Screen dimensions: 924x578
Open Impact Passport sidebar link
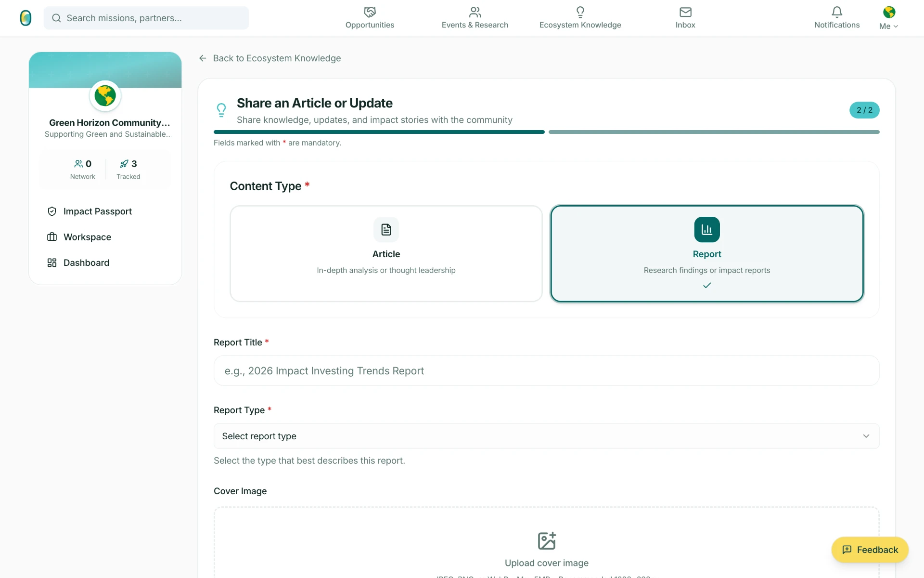pyautogui.click(x=98, y=211)
